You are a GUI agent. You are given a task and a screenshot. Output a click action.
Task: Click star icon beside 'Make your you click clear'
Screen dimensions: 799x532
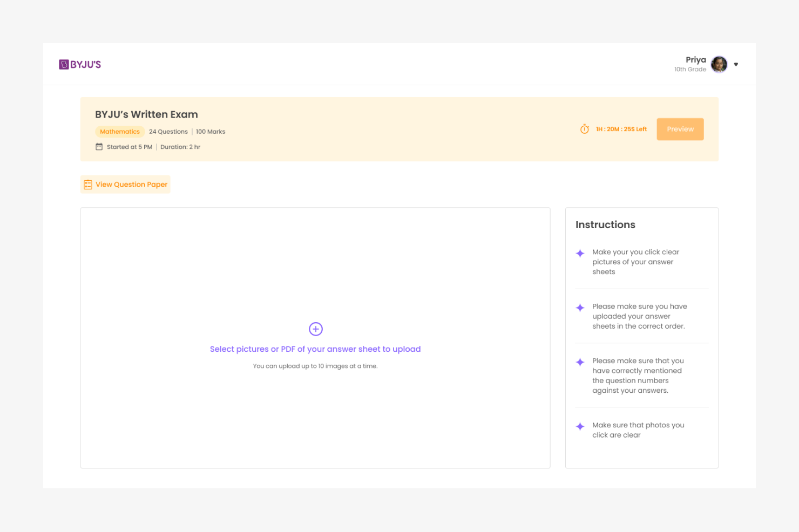580,253
